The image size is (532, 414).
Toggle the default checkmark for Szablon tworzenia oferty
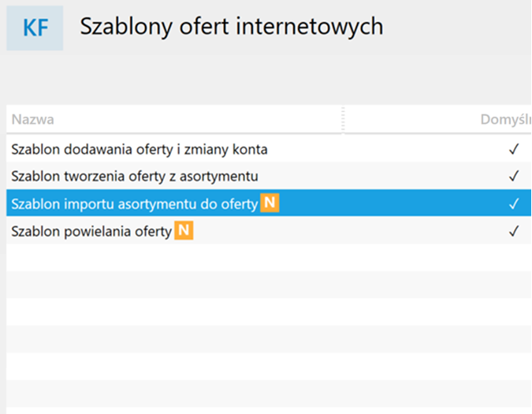coord(514,176)
